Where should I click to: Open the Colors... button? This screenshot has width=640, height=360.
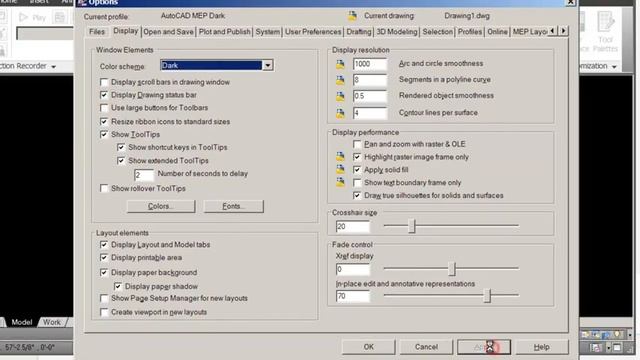(161, 207)
